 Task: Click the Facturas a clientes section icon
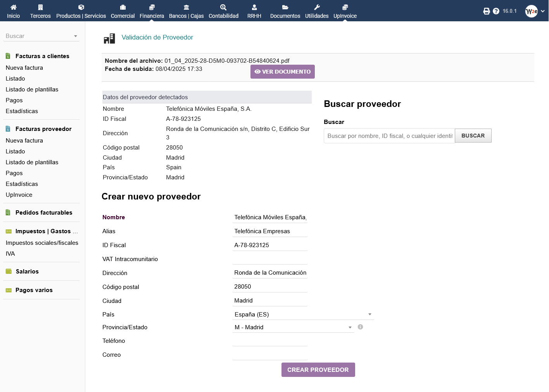point(8,56)
